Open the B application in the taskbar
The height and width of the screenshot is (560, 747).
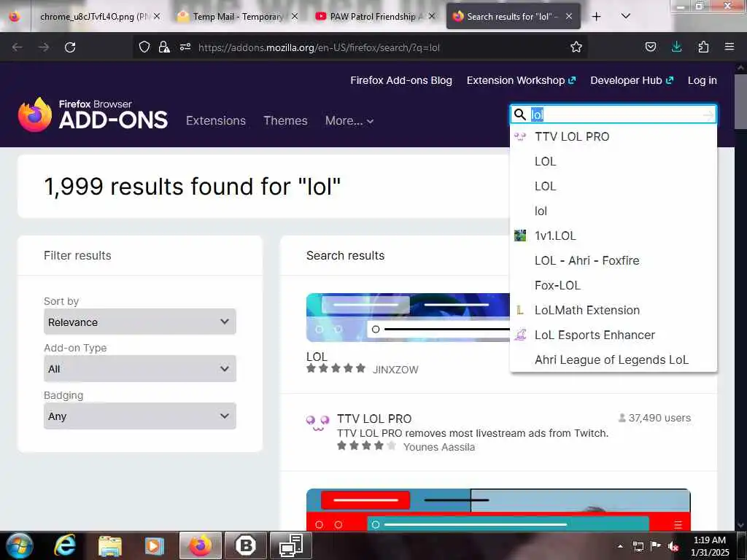pyautogui.click(x=245, y=545)
